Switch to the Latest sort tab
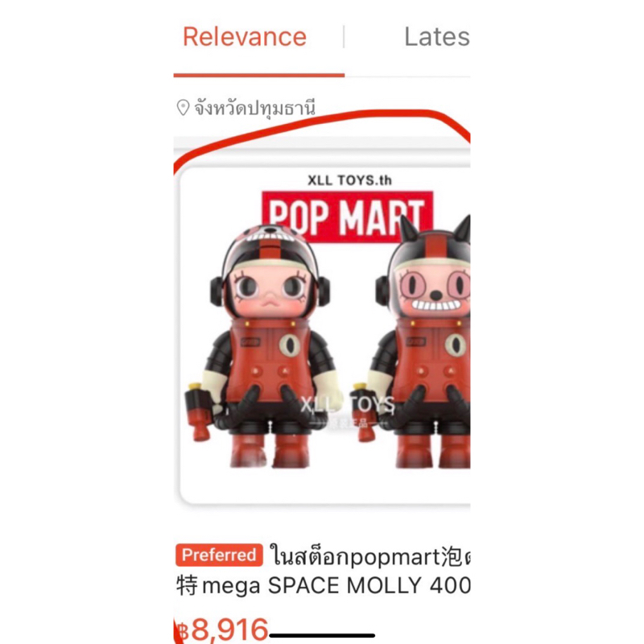The image size is (644, 644). pos(437,37)
